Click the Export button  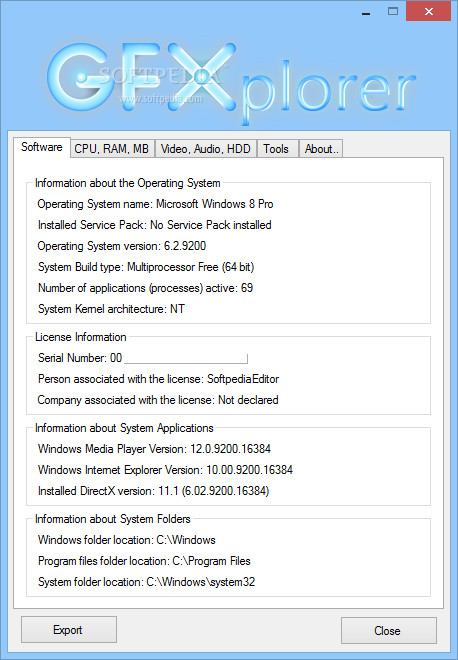(69, 630)
